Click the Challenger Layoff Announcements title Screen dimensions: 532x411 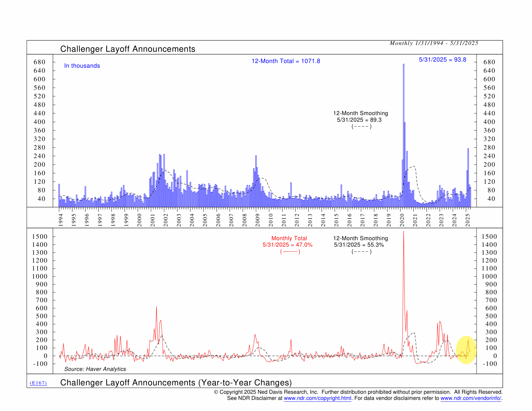[x=128, y=49]
